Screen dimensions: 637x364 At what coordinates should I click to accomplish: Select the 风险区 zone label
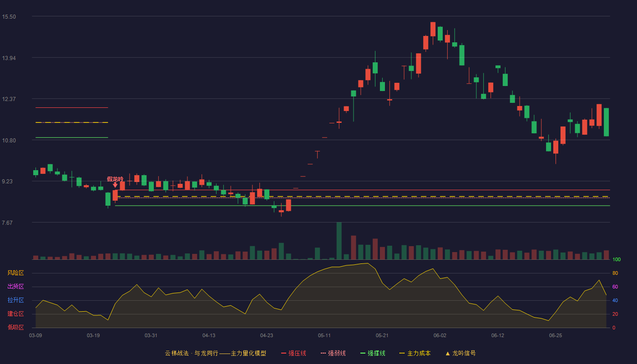pyautogui.click(x=15, y=273)
